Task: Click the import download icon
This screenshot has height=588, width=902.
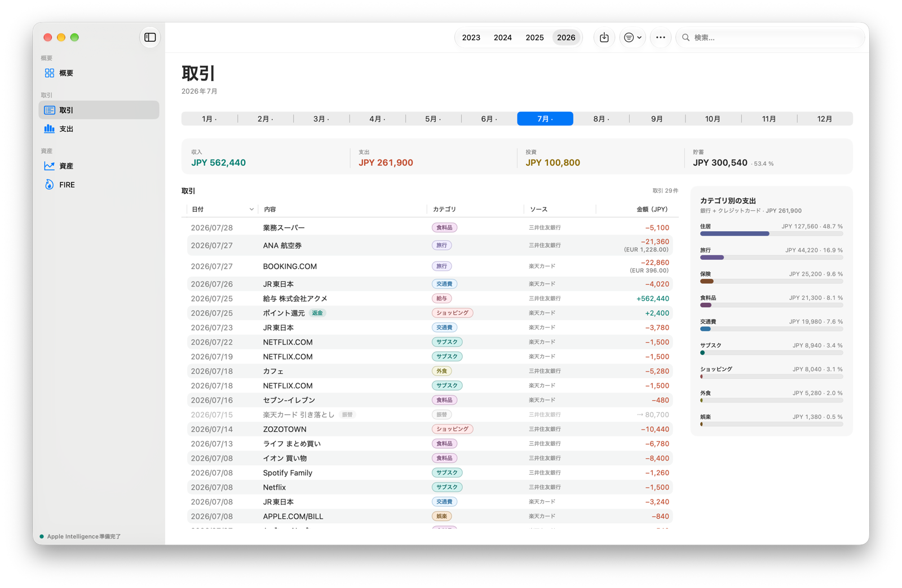Action: coord(604,38)
